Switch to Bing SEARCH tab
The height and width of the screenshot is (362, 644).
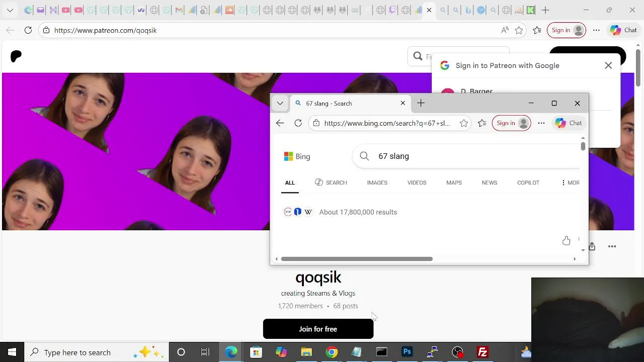point(331,183)
